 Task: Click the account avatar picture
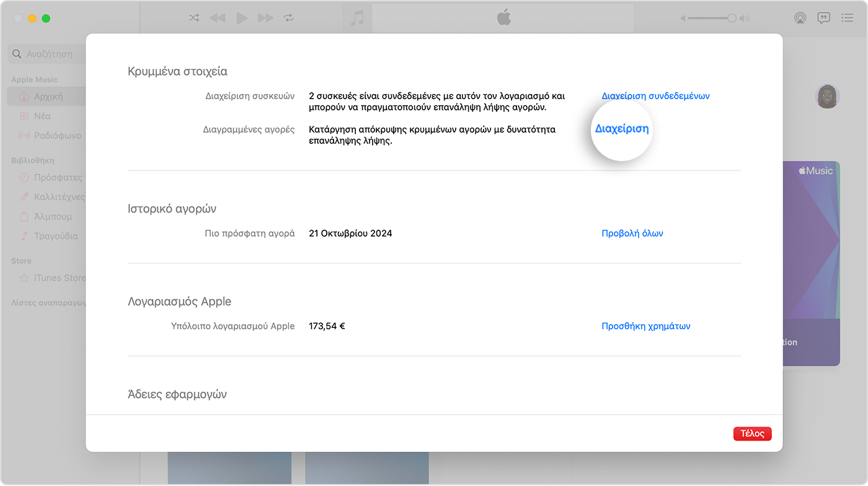click(827, 97)
